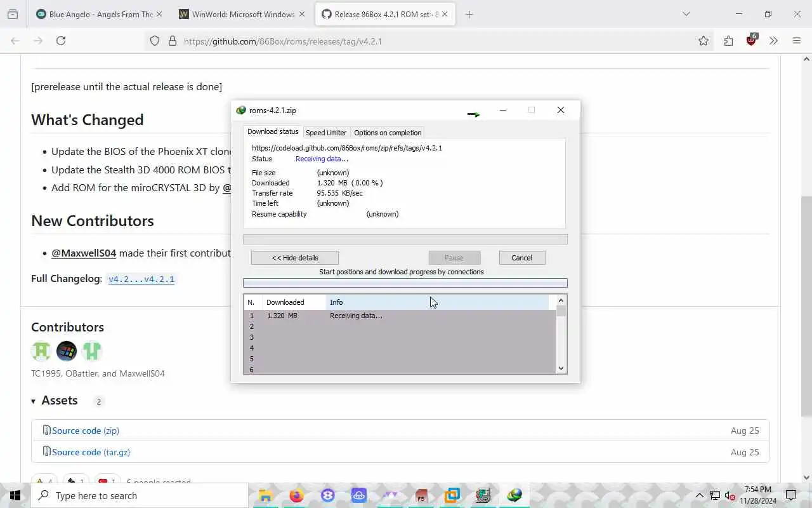Click the OBattler contributor avatar
Screen dimensions: 812x508
(x=67, y=351)
